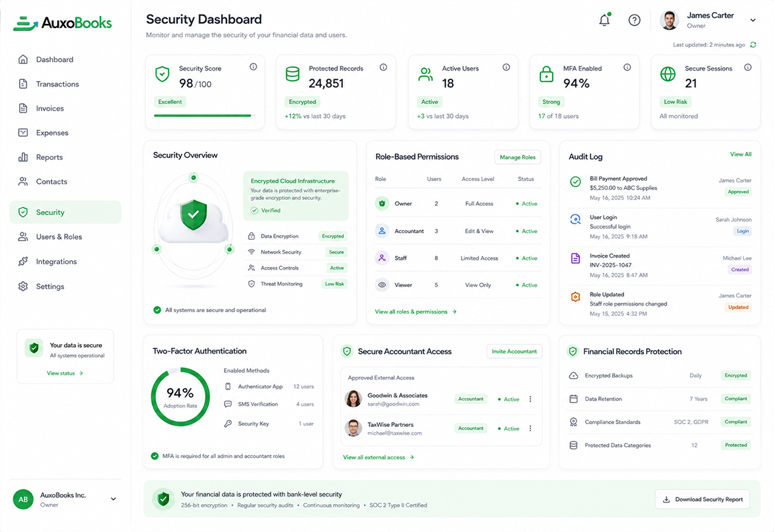Click the Staff role icon
This screenshot has height=532, width=774.
382,258
